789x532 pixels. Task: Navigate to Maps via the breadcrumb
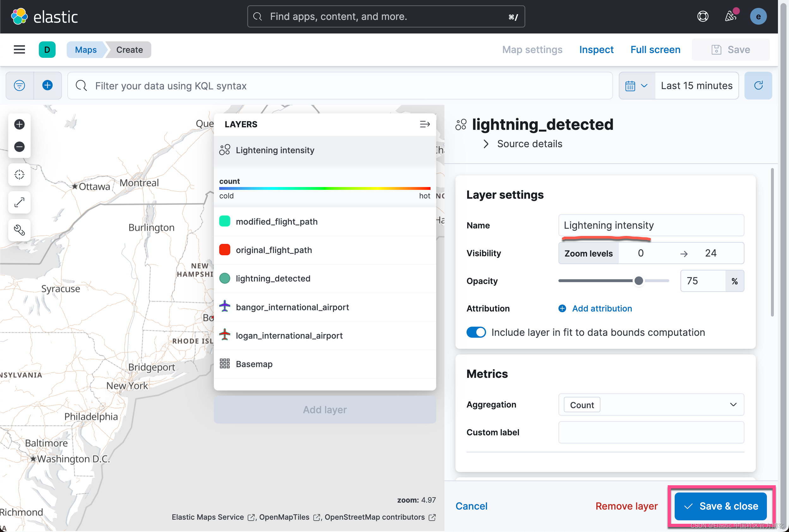tap(85, 50)
